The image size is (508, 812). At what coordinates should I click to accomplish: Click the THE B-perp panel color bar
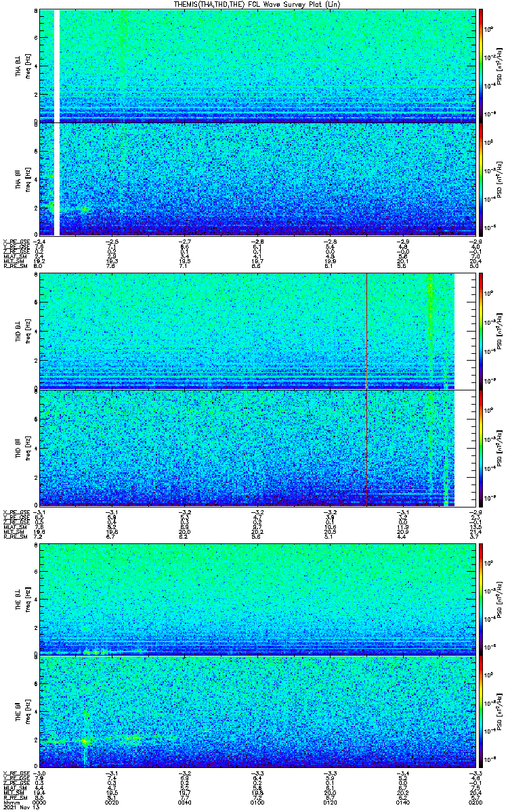tap(480, 599)
